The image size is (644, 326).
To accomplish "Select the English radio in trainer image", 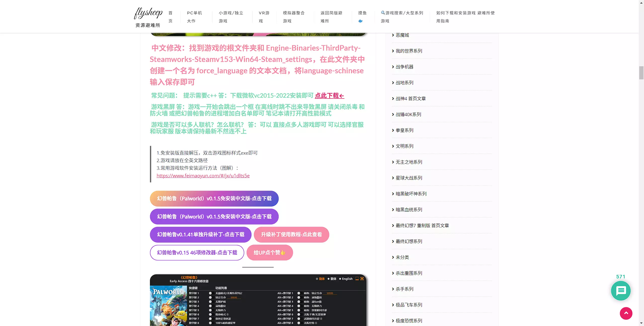I will (340, 279).
